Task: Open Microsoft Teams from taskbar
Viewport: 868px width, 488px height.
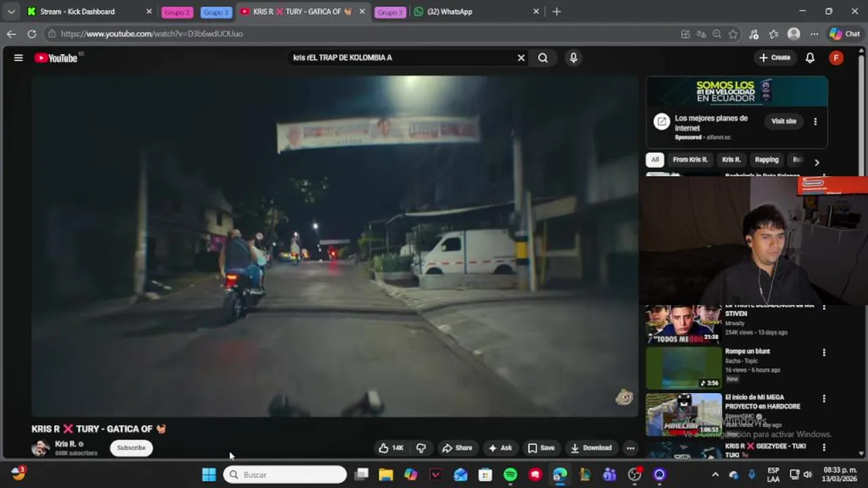Action: click(610, 474)
